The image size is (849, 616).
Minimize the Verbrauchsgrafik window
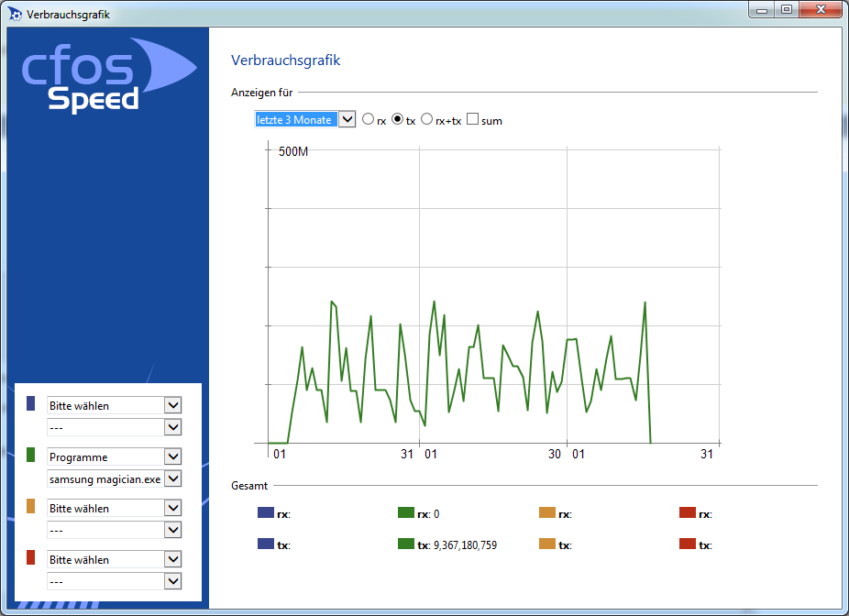point(762,10)
